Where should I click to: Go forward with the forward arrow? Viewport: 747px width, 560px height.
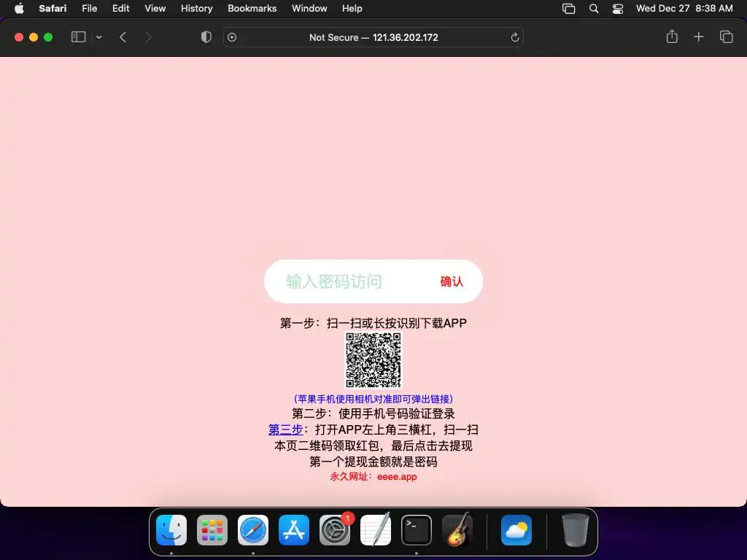148,37
